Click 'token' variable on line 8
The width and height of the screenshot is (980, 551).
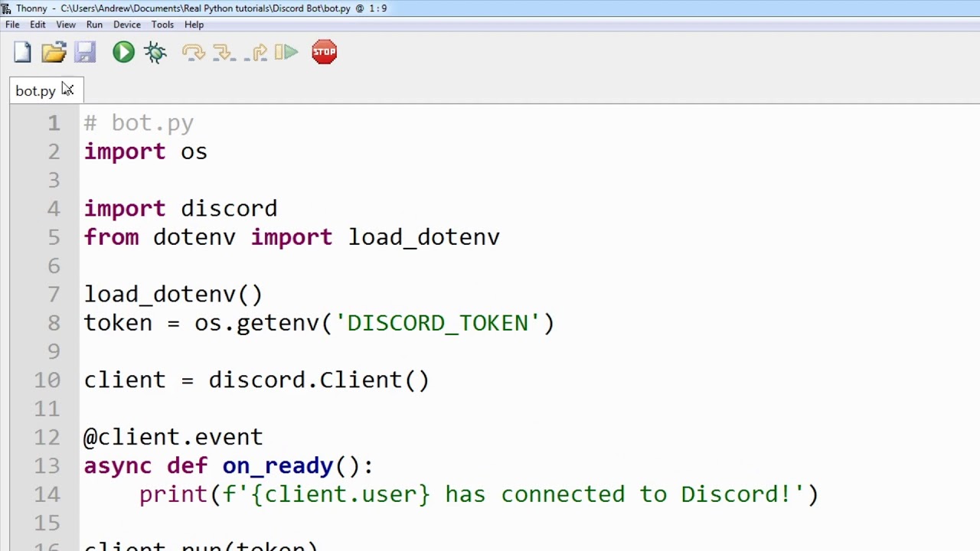point(118,323)
